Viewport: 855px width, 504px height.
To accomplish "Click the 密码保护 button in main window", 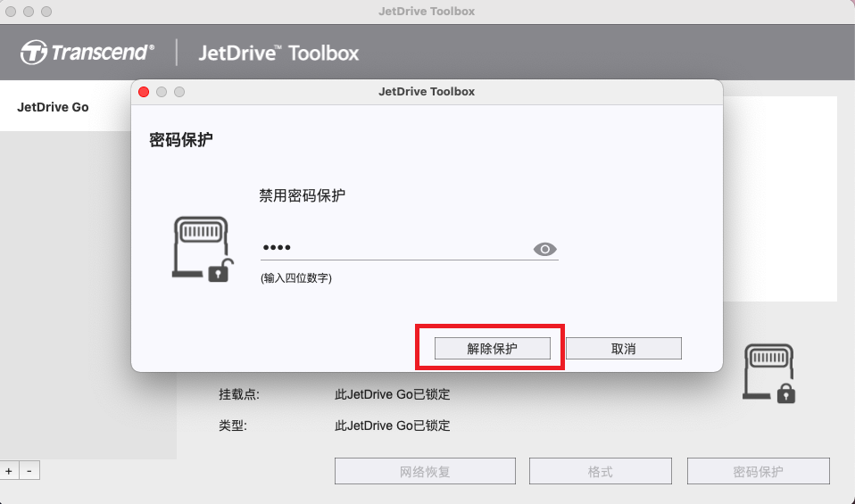I will pos(759,471).
